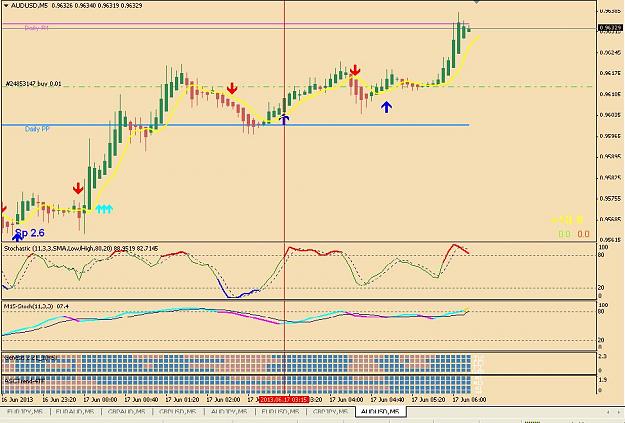The image size is (625, 423).
Task: Click the #24853147 buy 0.01 order label
Action: (33, 84)
